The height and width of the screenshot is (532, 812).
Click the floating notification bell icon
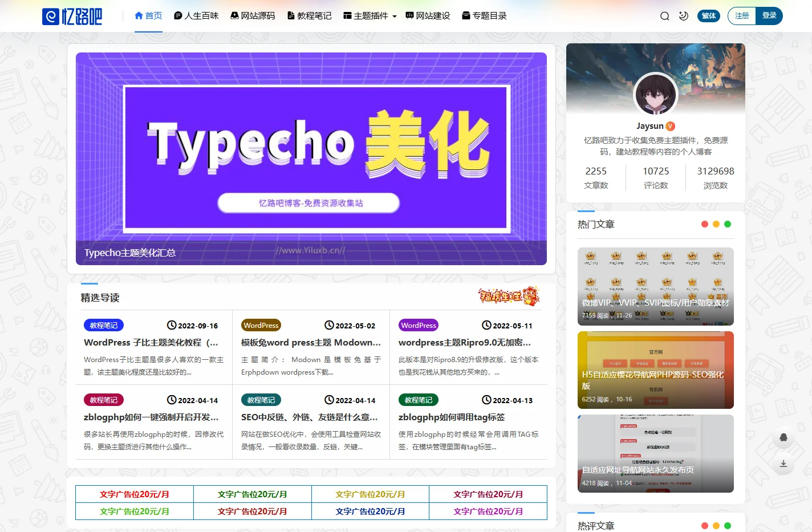pyautogui.click(x=783, y=437)
